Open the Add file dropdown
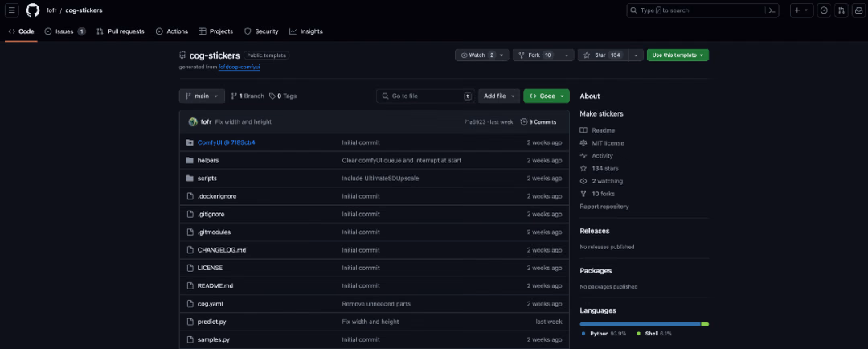This screenshot has width=868, height=349. [x=499, y=96]
